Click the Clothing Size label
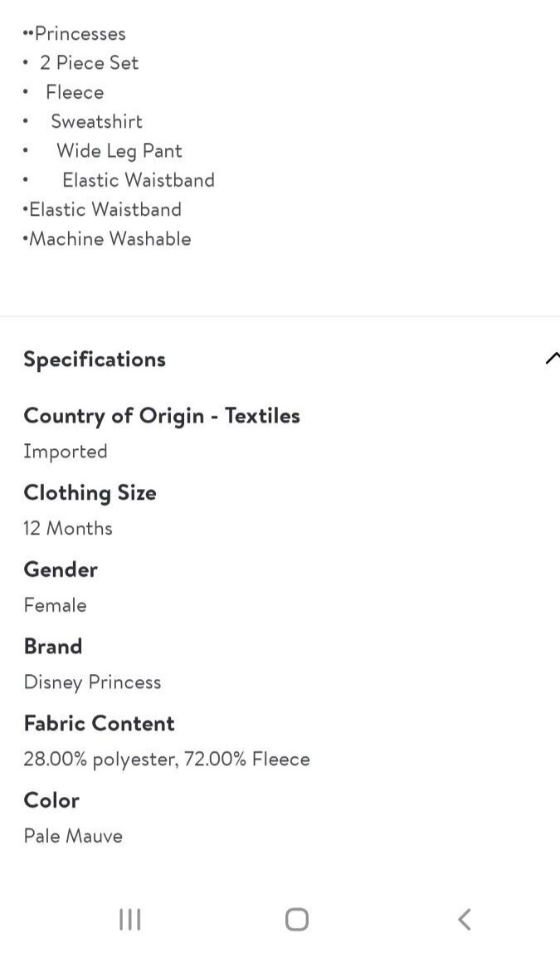The image size is (560, 953). [x=90, y=493]
